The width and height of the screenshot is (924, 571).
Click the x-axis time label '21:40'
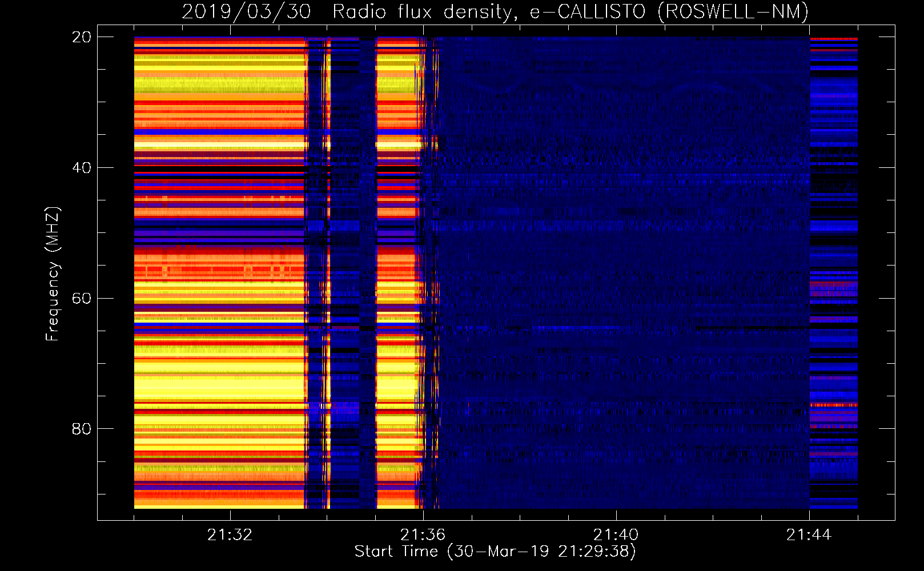616,535
